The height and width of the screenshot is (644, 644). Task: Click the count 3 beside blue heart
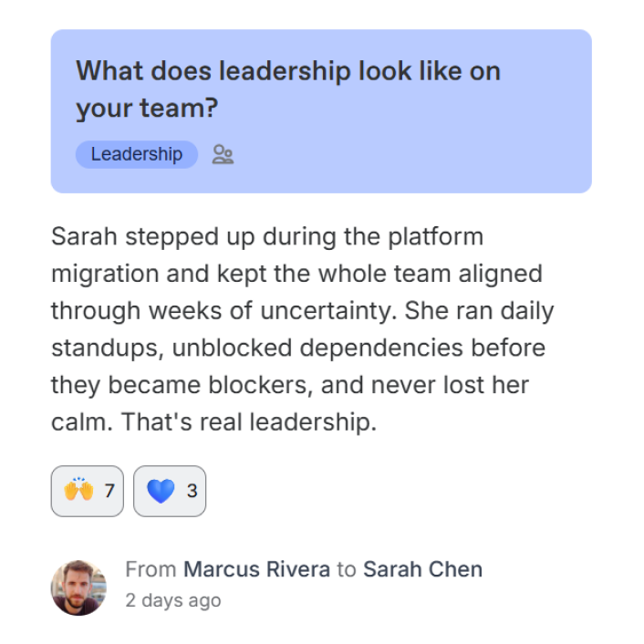(x=192, y=491)
